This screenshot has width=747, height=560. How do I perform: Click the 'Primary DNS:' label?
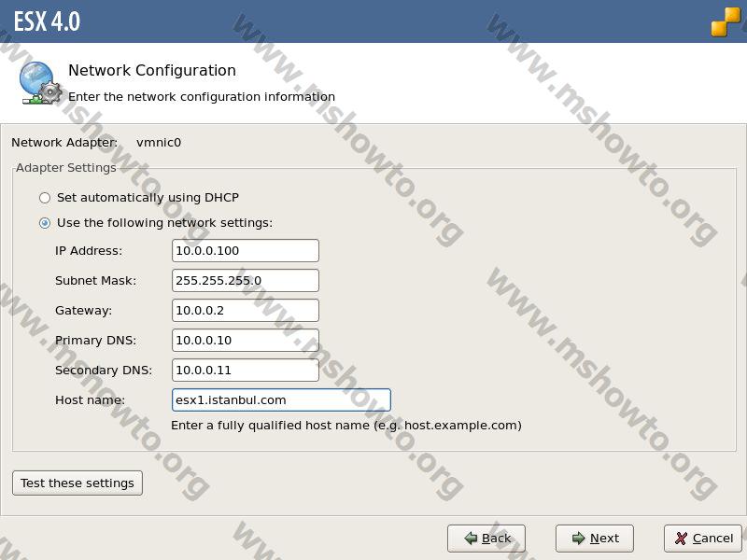[96, 341]
